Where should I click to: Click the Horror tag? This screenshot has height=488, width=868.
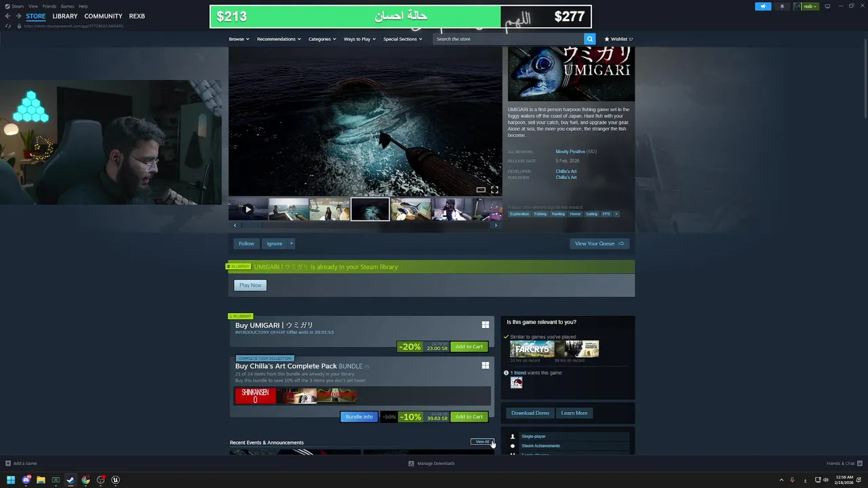[575, 214]
